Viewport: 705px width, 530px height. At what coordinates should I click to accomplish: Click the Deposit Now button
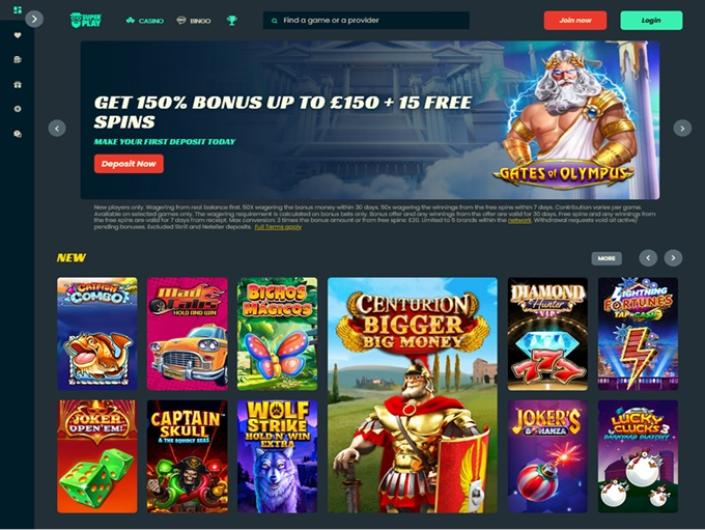click(129, 164)
